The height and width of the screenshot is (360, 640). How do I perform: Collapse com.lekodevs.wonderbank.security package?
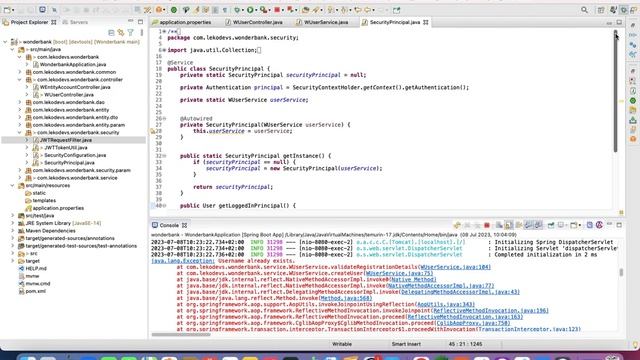coord(20,132)
